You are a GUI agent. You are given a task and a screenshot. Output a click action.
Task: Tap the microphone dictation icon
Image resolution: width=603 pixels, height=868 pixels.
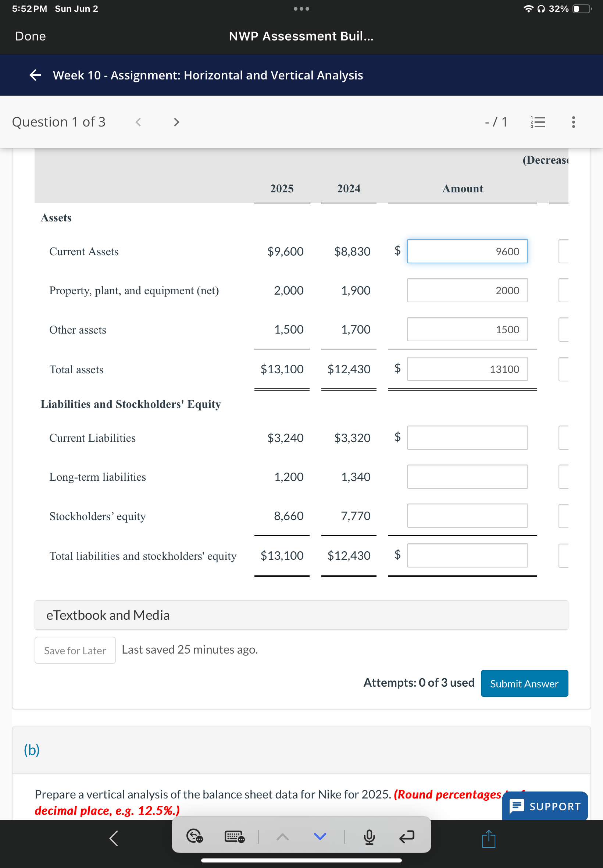click(x=369, y=837)
